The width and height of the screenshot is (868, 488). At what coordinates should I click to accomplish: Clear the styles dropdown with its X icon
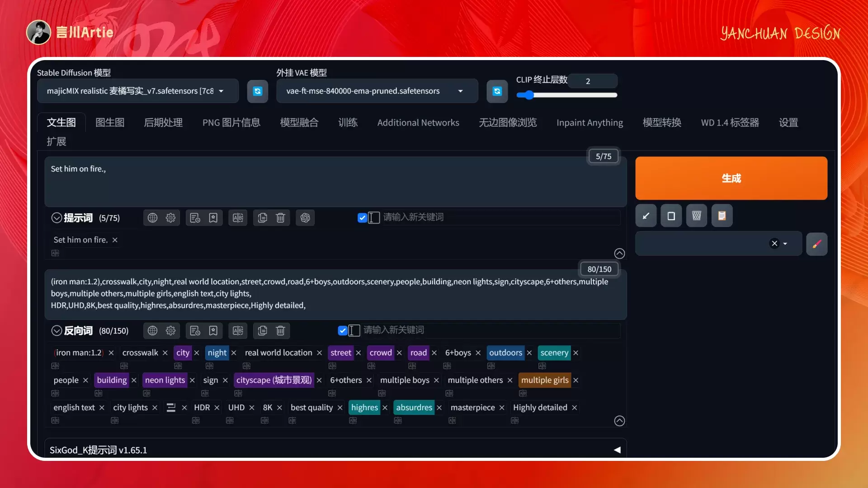(x=774, y=244)
